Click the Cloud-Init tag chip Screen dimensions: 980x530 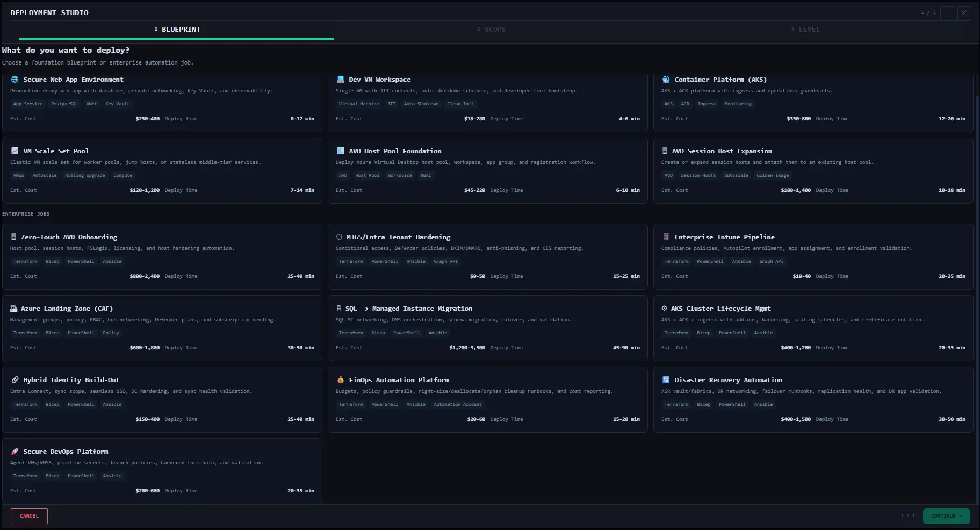click(x=460, y=104)
